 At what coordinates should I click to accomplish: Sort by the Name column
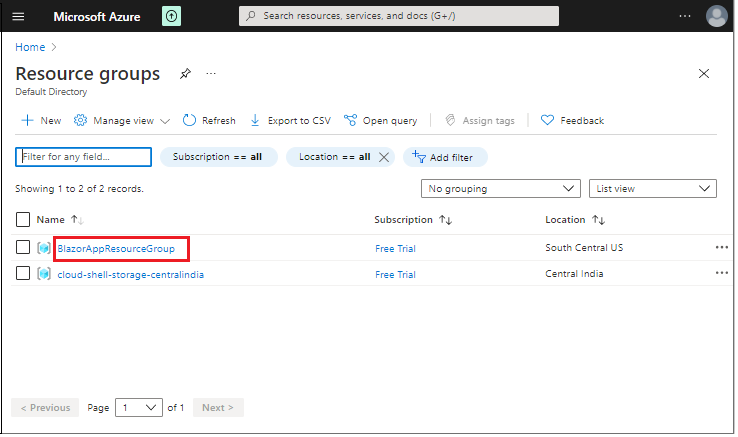coord(60,219)
